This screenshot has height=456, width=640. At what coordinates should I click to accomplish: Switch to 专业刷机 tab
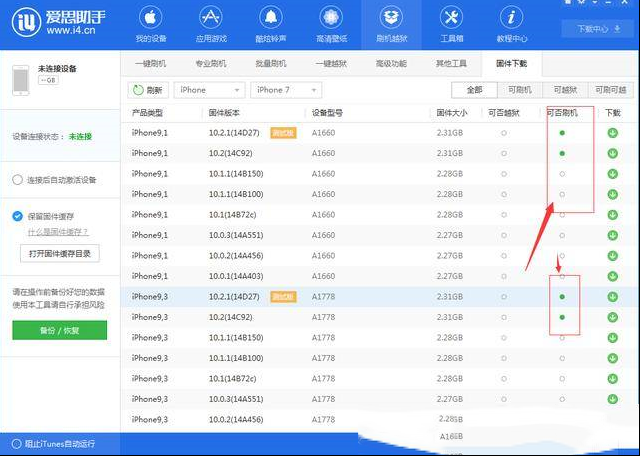tap(211, 64)
